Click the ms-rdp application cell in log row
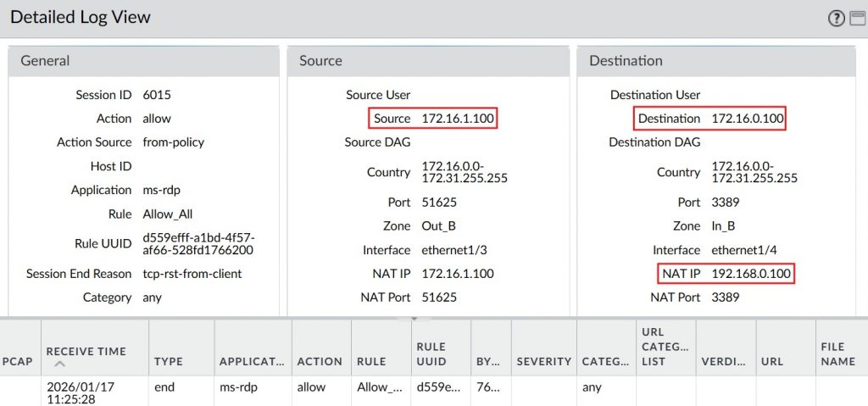The image size is (868, 406). pos(240,387)
